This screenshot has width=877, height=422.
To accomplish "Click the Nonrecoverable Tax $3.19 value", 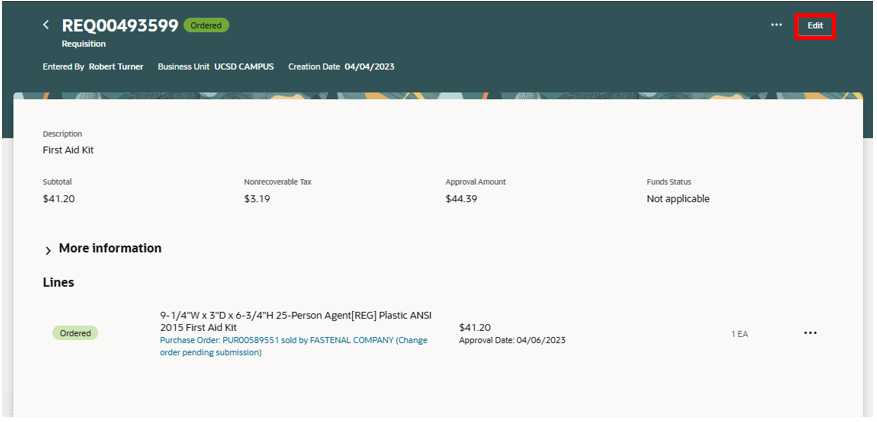I will point(257,199).
